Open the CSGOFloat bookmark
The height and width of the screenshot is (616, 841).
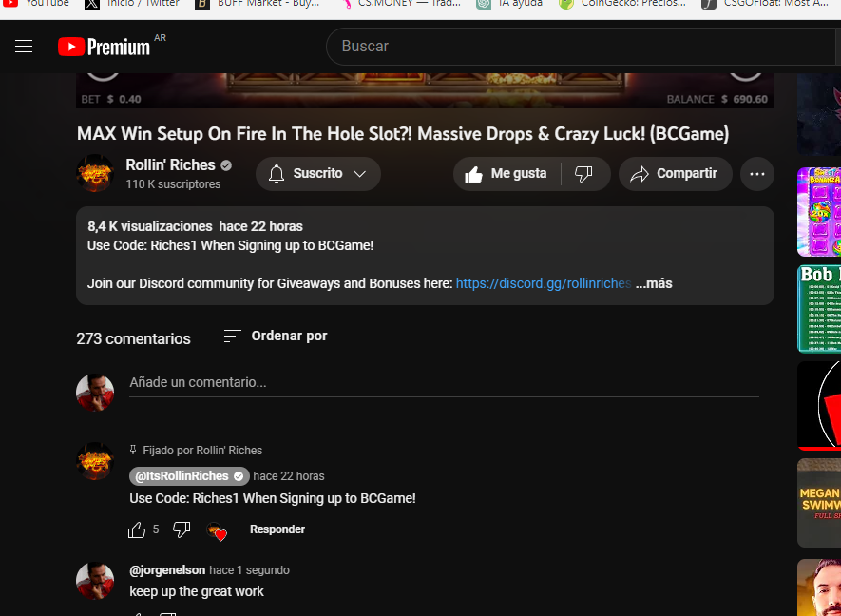(765, 3)
